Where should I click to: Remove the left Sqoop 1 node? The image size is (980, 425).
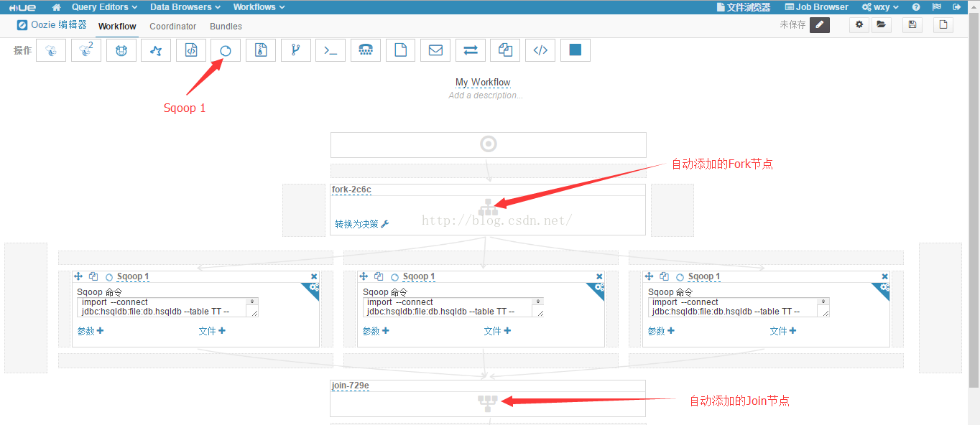coord(314,276)
